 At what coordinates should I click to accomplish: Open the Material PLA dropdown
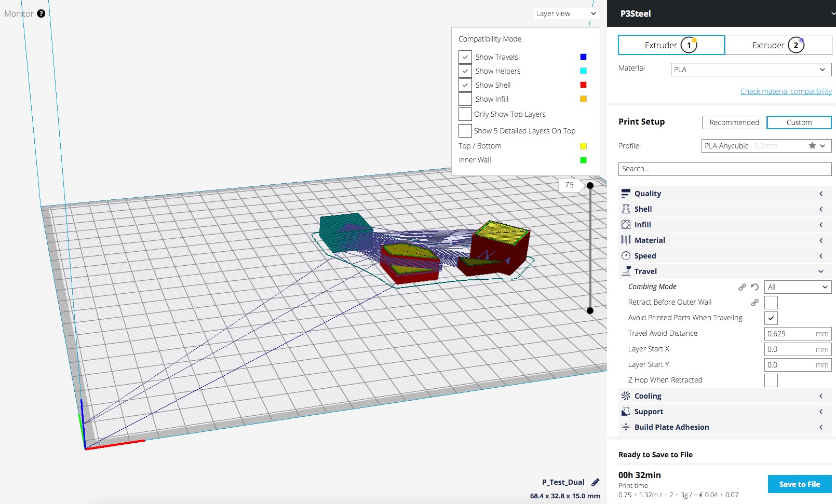[x=751, y=70]
